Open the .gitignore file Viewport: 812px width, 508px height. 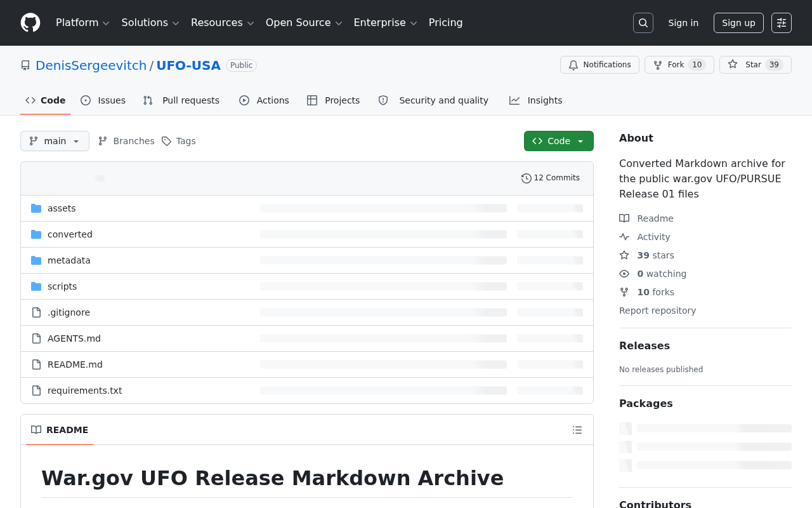69,312
